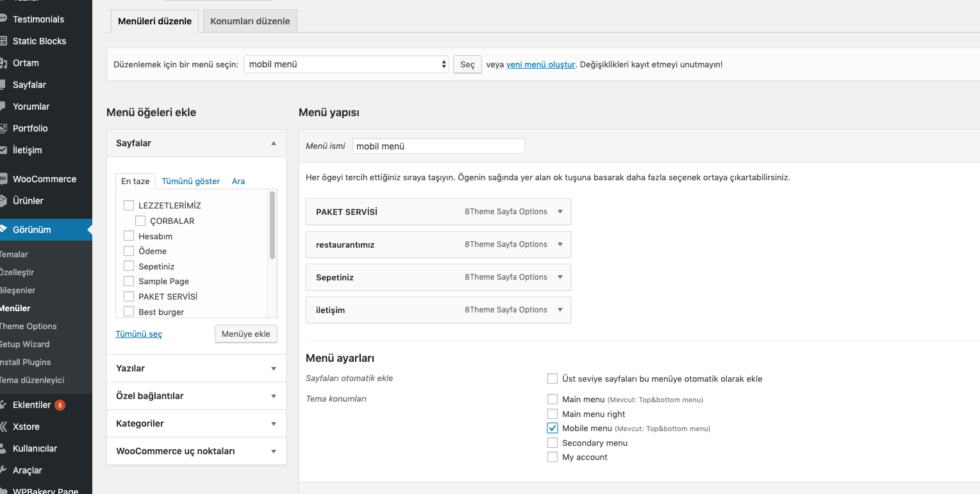Click the Araçlar wrench icon
Screen dimensions: 980x494
3,470
